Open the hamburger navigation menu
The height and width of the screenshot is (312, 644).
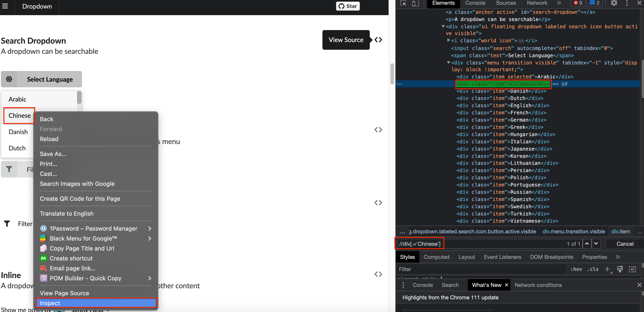coord(5,6)
